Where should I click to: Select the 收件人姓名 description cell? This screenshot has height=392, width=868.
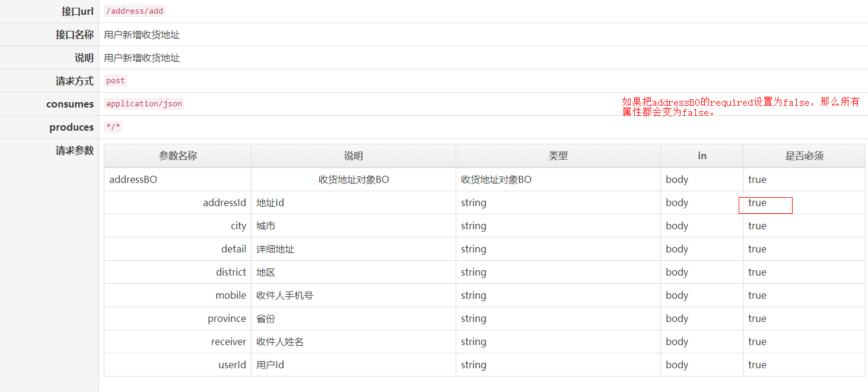point(280,342)
